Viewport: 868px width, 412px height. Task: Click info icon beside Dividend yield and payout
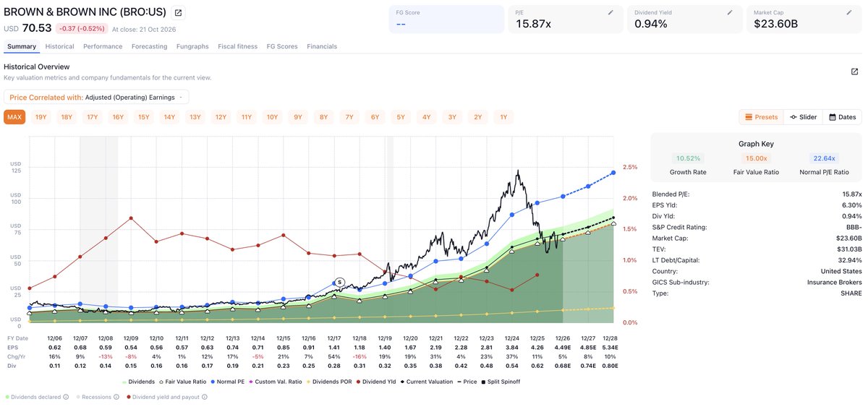(204, 397)
